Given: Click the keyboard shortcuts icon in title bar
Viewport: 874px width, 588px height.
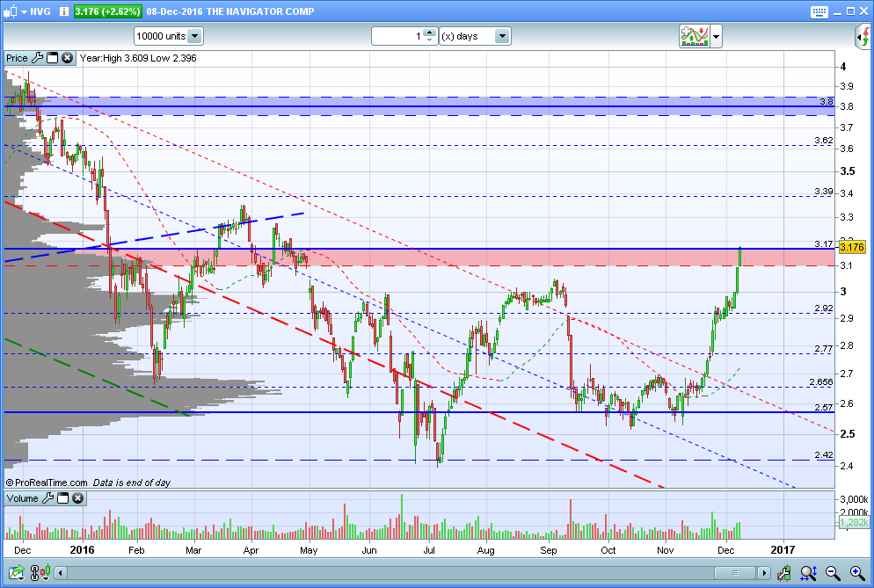Looking at the screenshot, I should [819, 11].
